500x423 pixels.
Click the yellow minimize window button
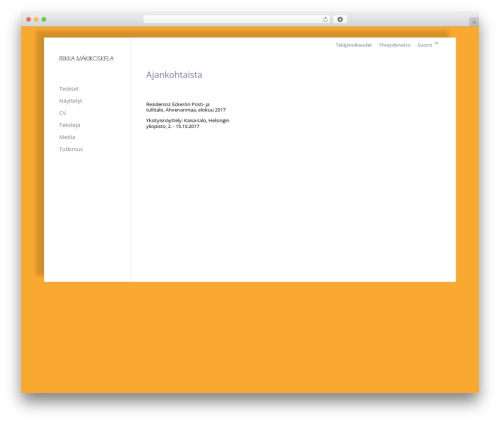coord(36,20)
